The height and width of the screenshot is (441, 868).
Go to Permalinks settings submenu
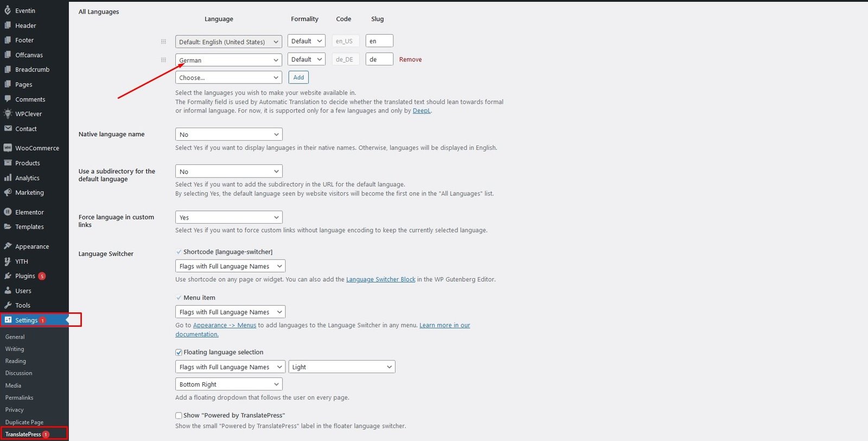point(20,398)
